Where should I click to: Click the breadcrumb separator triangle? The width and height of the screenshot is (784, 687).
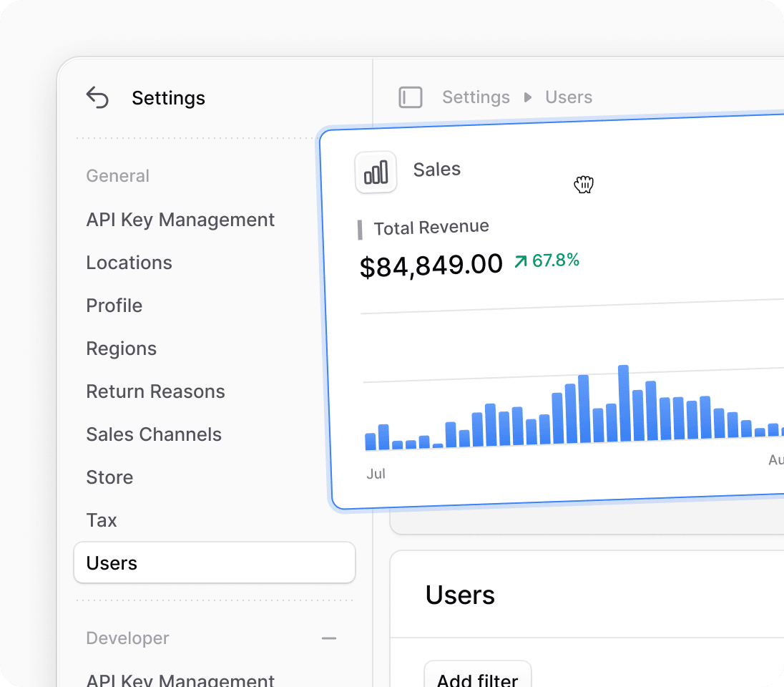pos(528,97)
